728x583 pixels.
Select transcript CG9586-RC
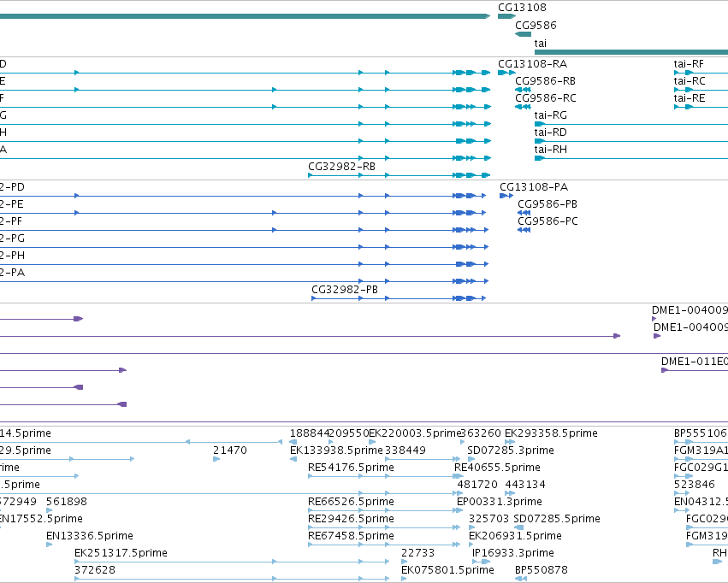546,98
